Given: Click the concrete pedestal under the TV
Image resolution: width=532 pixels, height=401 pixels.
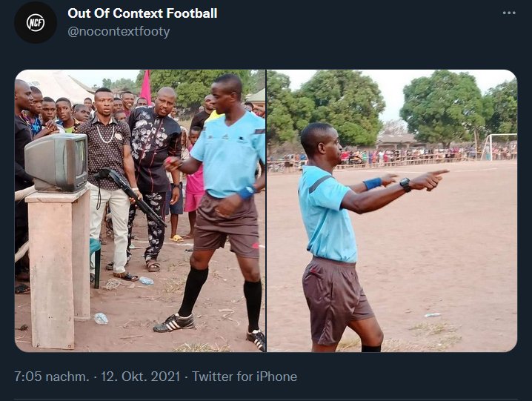Looking at the screenshot, I should (59, 267).
